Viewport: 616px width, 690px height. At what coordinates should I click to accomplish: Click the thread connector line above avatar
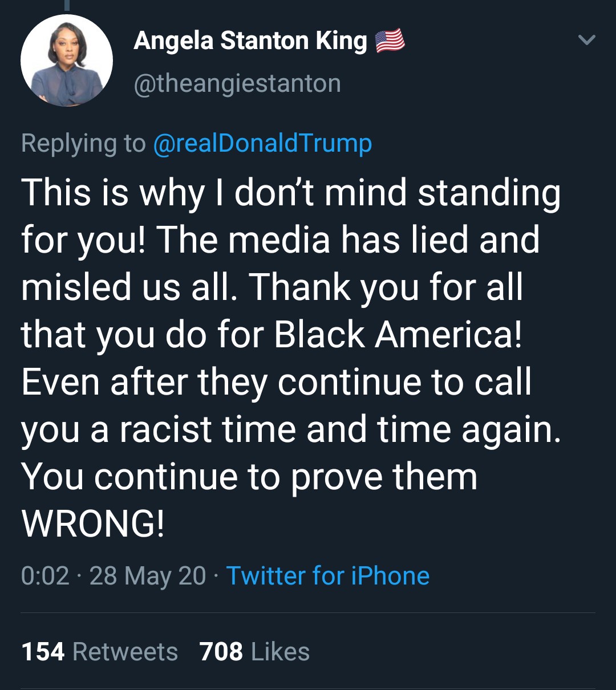[67, 5]
